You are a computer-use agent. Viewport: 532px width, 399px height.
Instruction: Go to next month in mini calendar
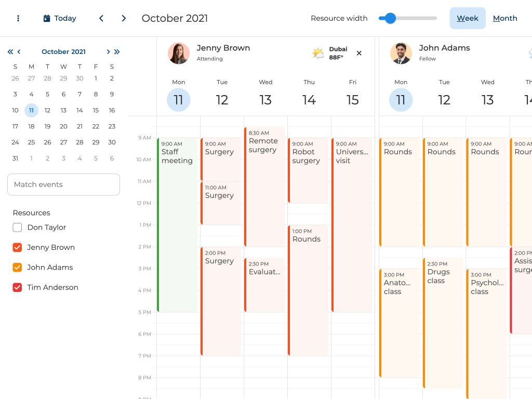[108, 51]
